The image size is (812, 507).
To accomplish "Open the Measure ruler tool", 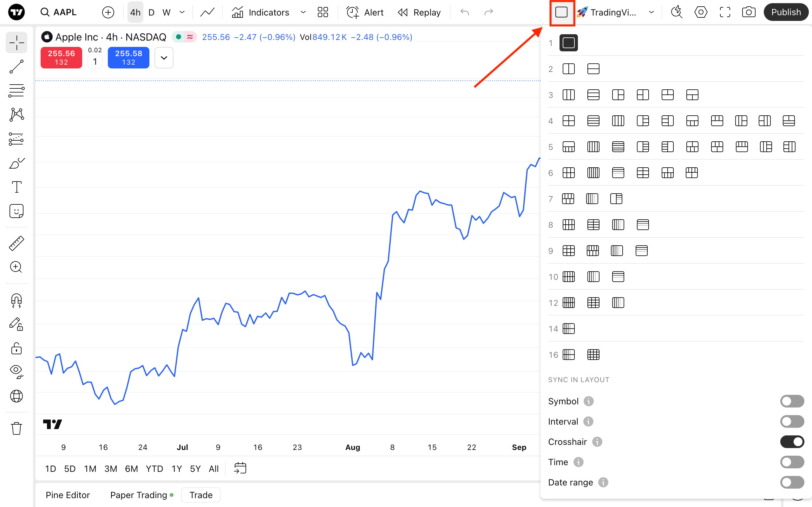I will tap(16, 243).
